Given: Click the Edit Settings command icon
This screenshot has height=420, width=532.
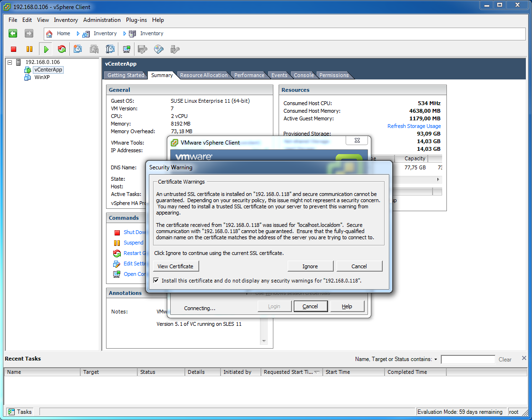Looking at the screenshot, I should (x=116, y=264).
